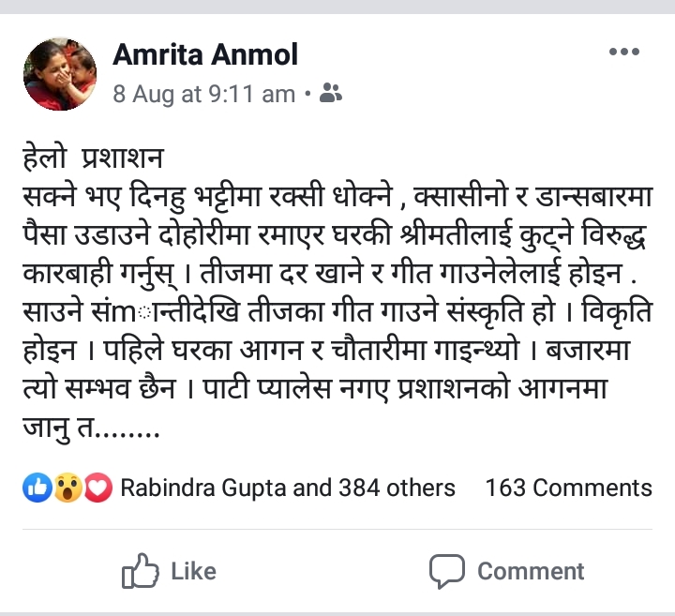View the 163 Comments link

point(568,488)
